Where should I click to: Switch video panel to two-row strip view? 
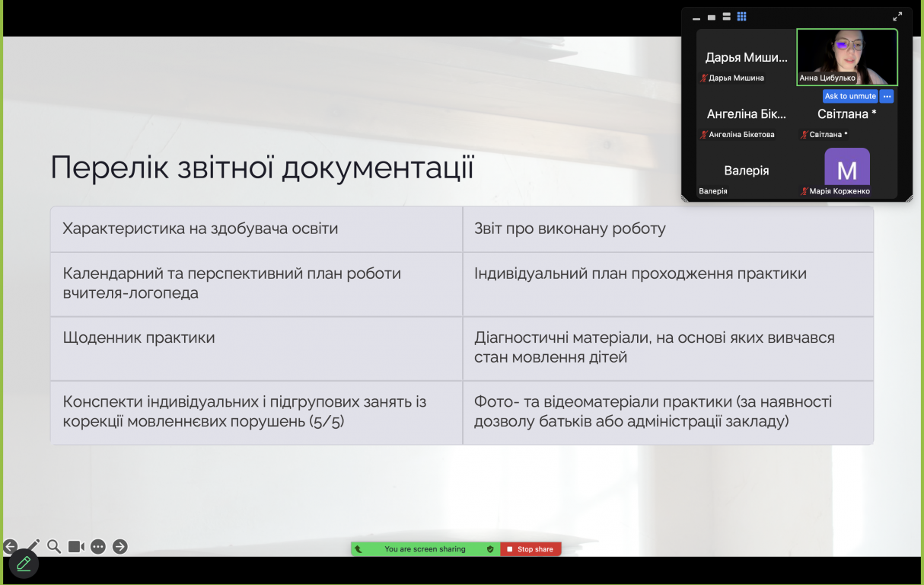click(727, 17)
